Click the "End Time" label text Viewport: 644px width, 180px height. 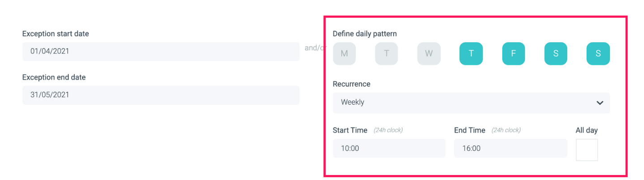[469, 130]
